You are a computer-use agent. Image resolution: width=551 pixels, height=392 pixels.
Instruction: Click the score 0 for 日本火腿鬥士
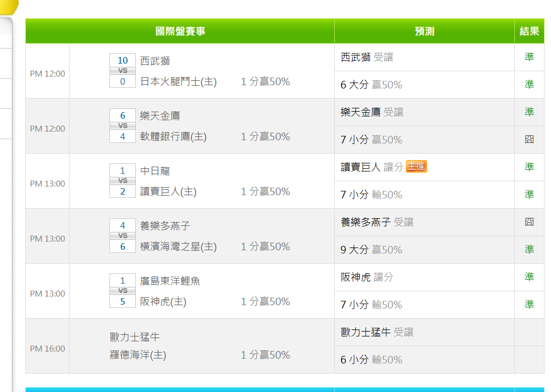tap(122, 81)
